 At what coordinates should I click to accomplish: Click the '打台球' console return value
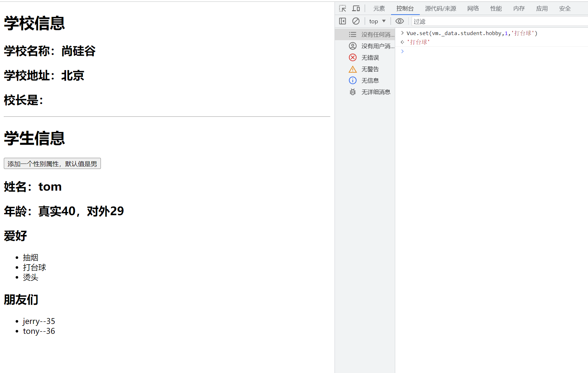[418, 42]
